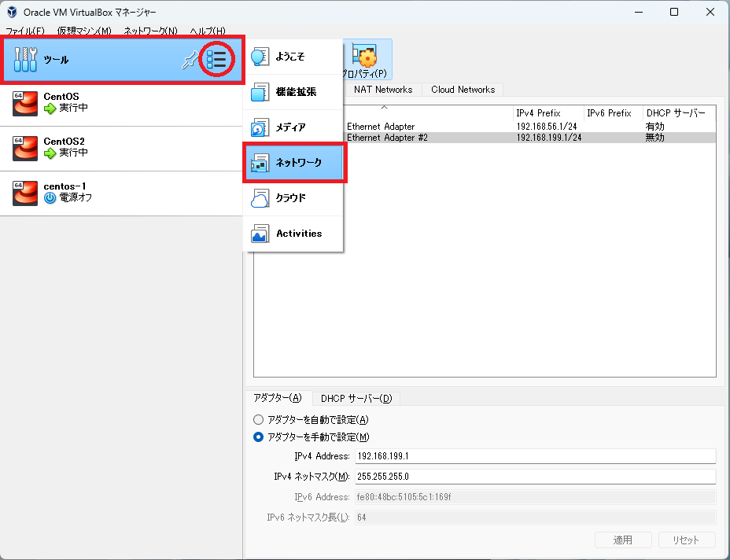Image resolution: width=730 pixels, height=560 pixels.
Task: Click the Welcome (ようこそ) balloon icon
Action: [260, 57]
